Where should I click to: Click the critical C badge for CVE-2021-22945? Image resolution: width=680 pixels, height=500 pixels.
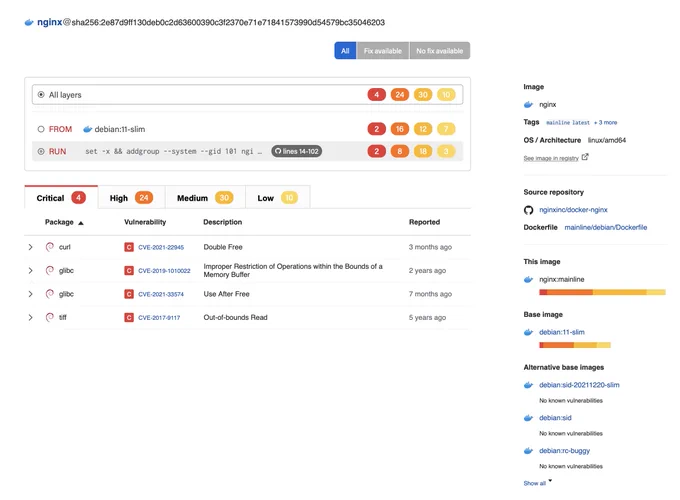coord(129,247)
